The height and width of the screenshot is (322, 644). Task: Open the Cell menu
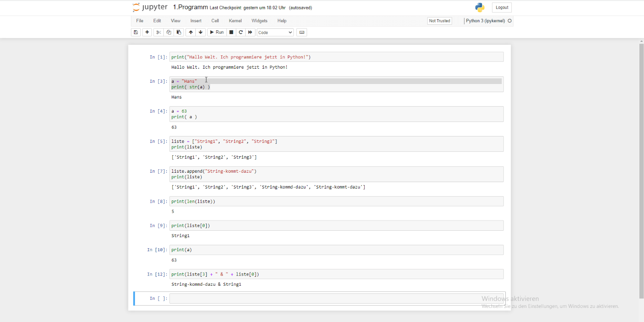pyautogui.click(x=215, y=21)
